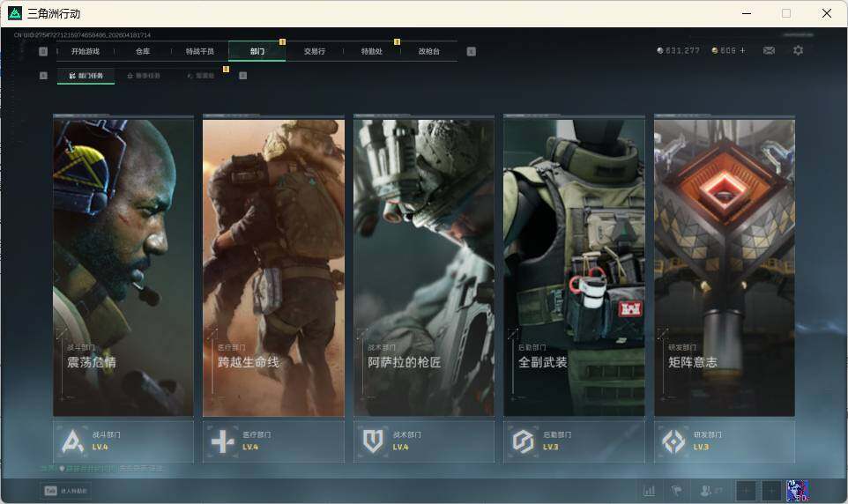This screenshot has height=504, width=848.
Task: Switch to the 仓库 tab
Action: pyautogui.click(x=143, y=51)
